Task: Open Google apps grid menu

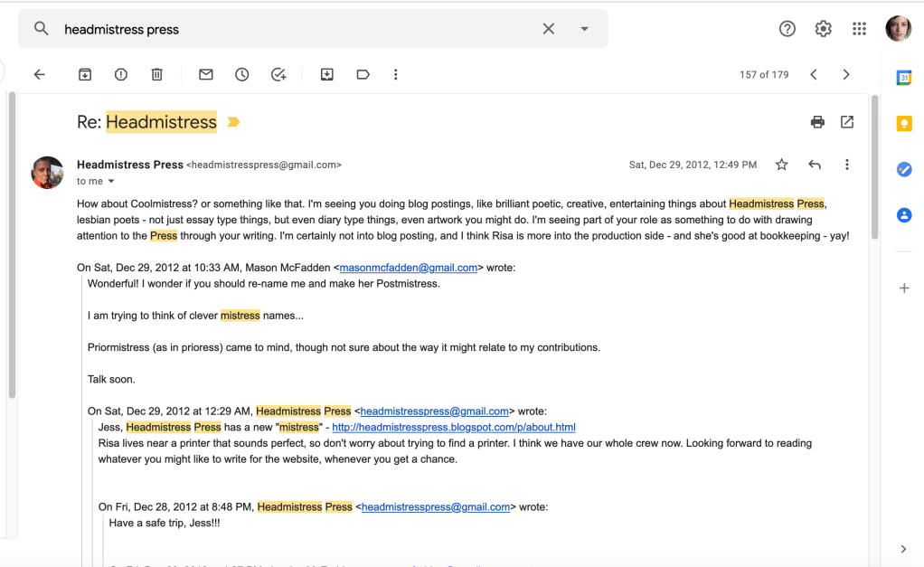Action: (x=859, y=29)
